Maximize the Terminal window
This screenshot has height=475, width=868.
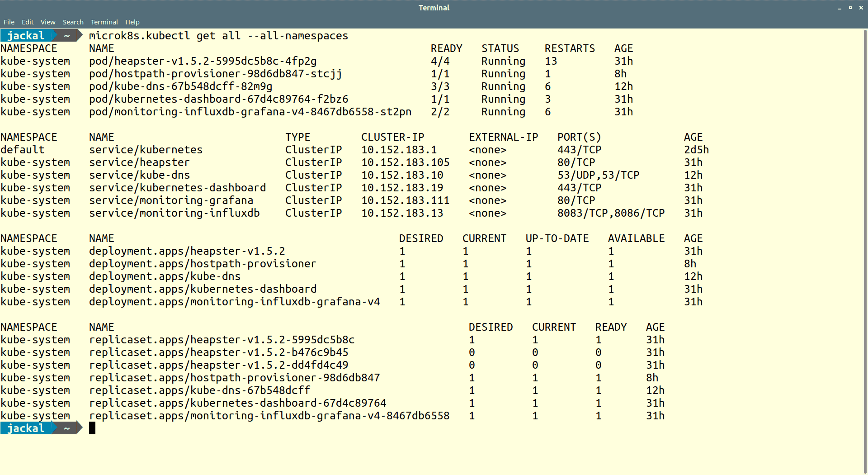tap(850, 8)
